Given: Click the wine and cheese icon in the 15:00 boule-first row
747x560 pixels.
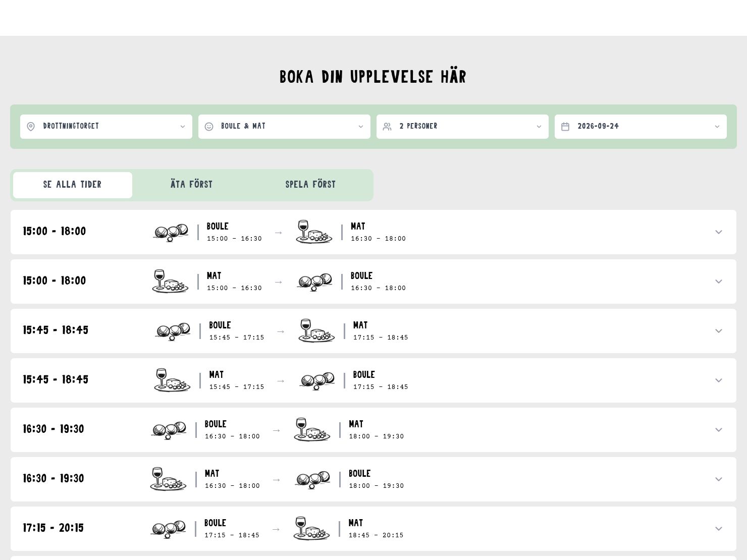Looking at the screenshot, I should pyautogui.click(x=314, y=232).
